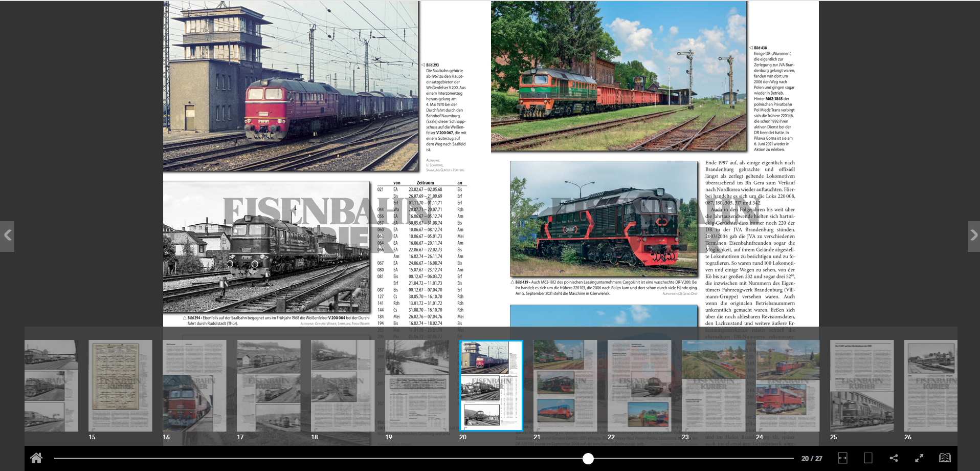
Task: Click the page slider handle
Action: click(x=588, y=459)
